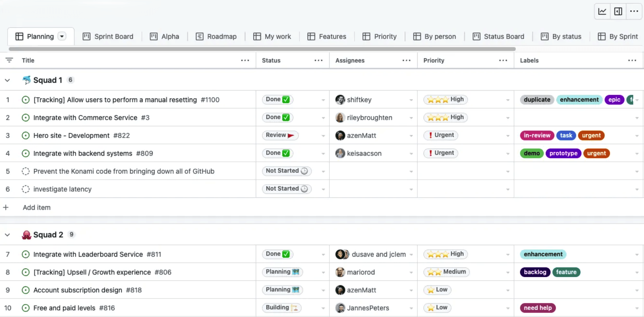Screen dimensions: 644x317
Task: Toggle the side panel layout icon
Action: (618, 11)
